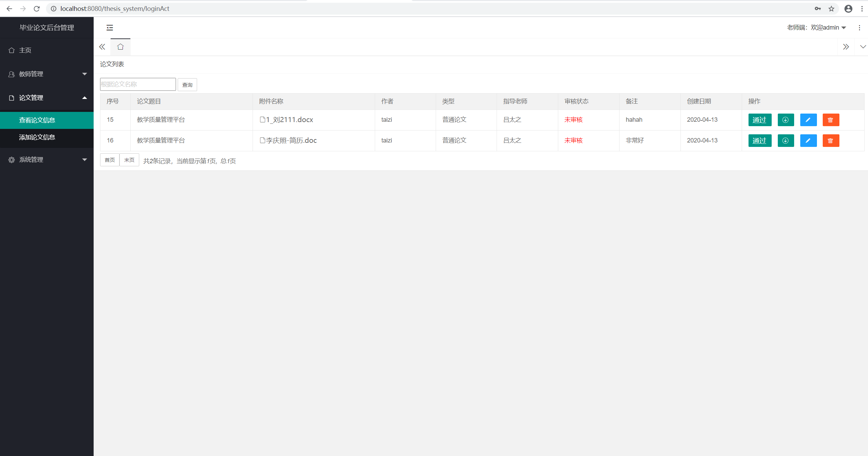Click the browser forward arrow
868x456 pixels.
tap(23, 9)
